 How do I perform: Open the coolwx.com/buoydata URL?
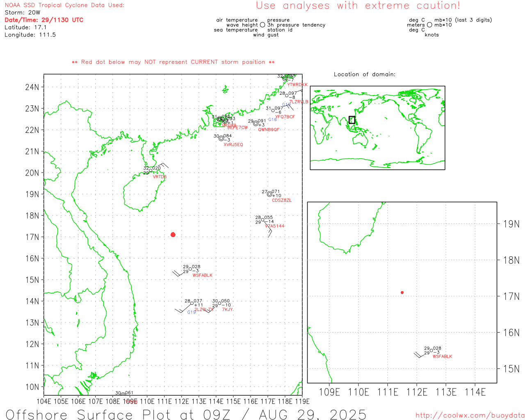click(x=470, y=415)
